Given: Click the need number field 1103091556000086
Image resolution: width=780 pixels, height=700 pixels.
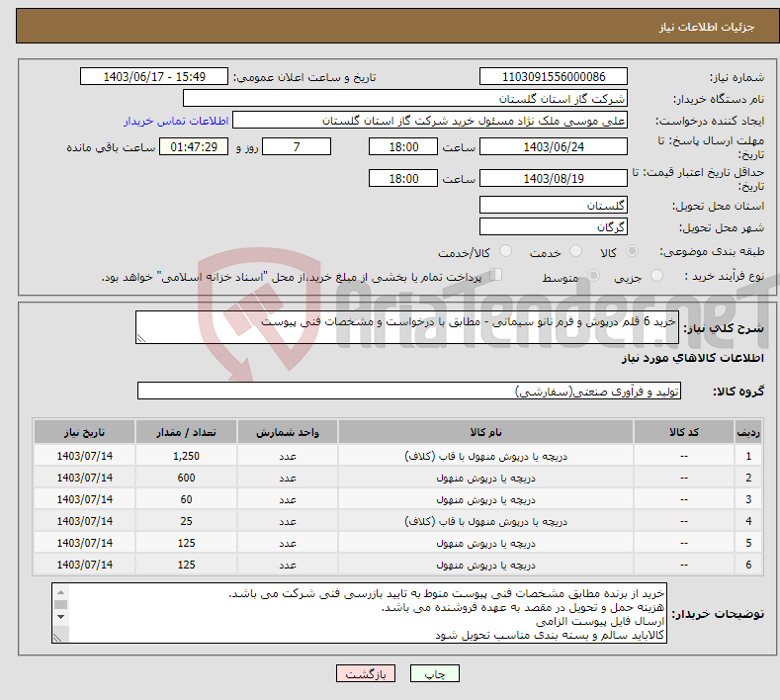Looking at the screenshot, I should pyautogui.click(x=554, y=76).
